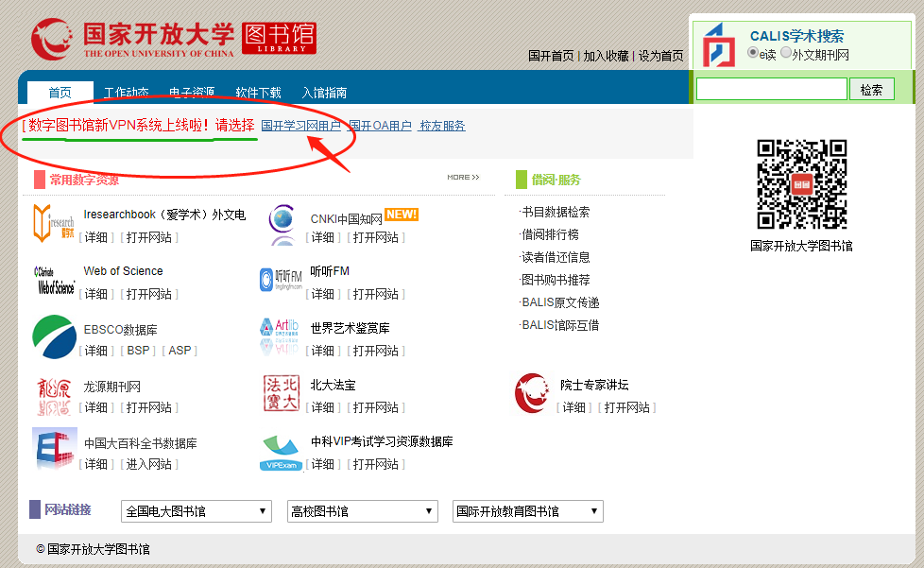Screen dimensions: 924x568
Task: Click the 院士专家讲坛 logo
Action: click(532, 393)
